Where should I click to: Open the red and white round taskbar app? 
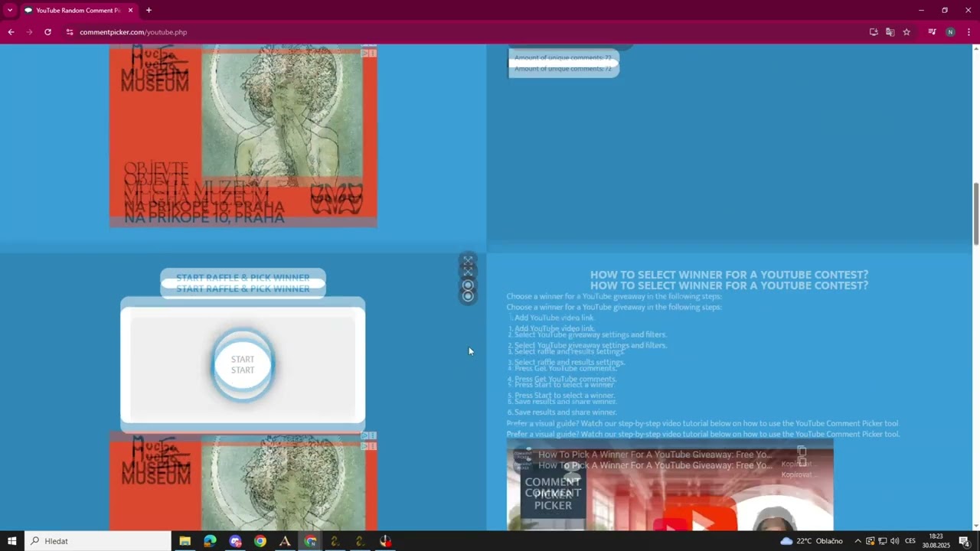[386, 541]
